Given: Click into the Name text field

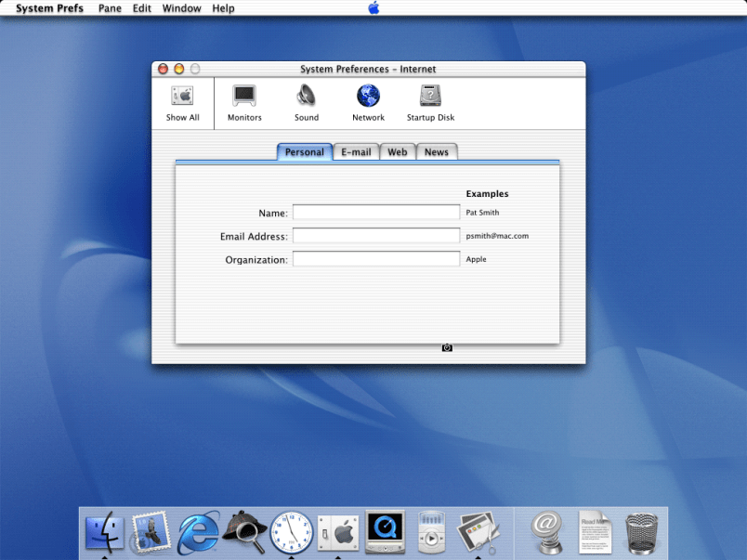Looking at the screenshot, I should (x=376, y=213).
